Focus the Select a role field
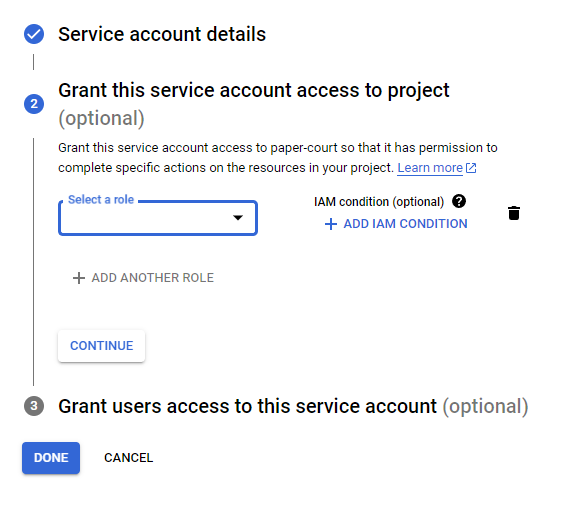The image size is (580, 514). tap(158, 218)
